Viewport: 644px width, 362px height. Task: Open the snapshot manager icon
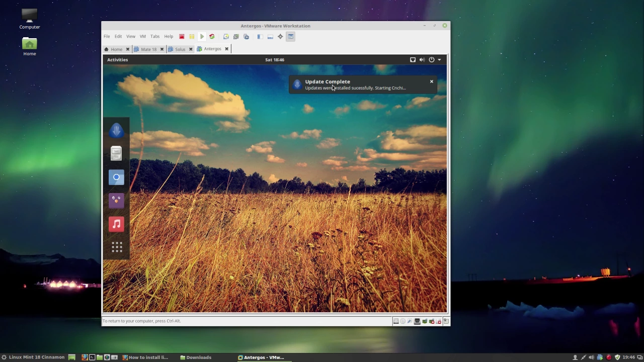[x=246, y=36]
